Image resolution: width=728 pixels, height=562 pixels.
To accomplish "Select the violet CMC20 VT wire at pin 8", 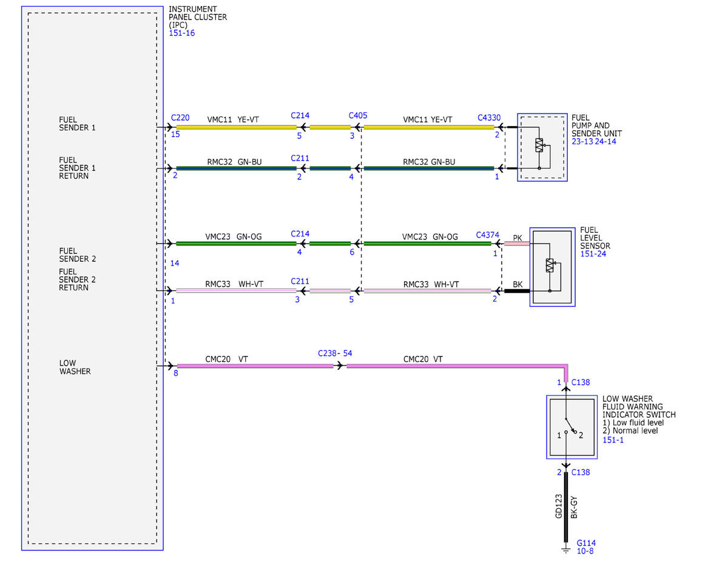I will pyautogui.click(x=254, y=366).
